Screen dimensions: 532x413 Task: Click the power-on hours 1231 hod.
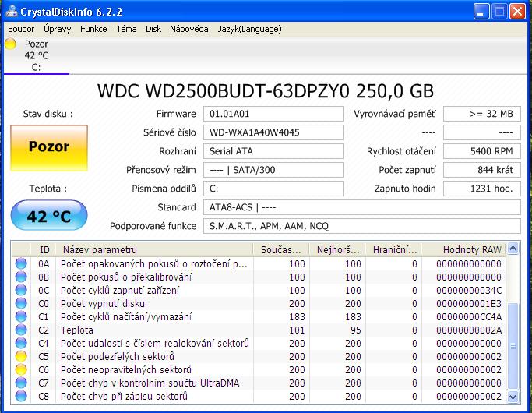[x=482, y=189]
